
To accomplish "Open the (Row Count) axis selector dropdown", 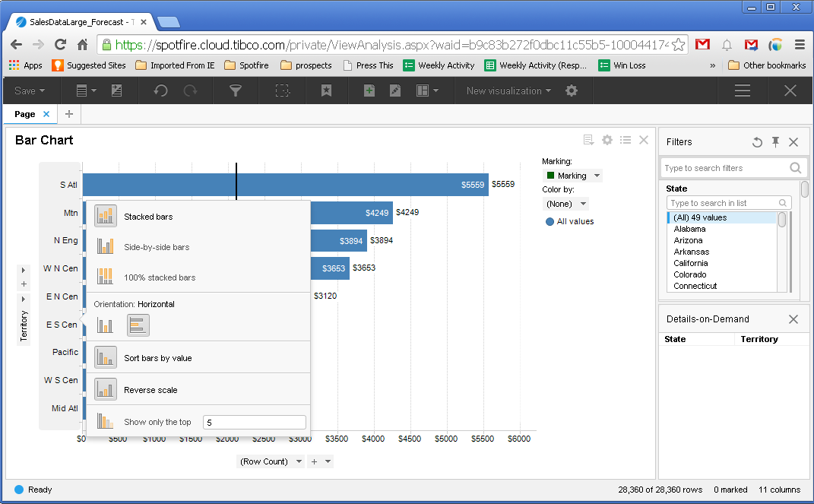I will 270,461.
